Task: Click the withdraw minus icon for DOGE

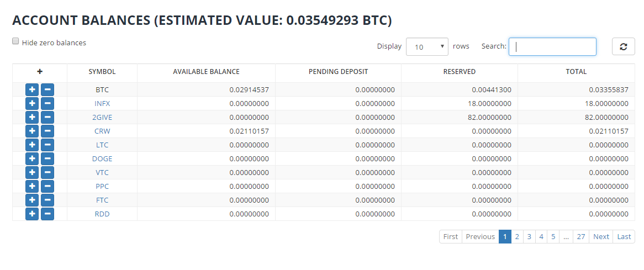Action: [47, 159]
